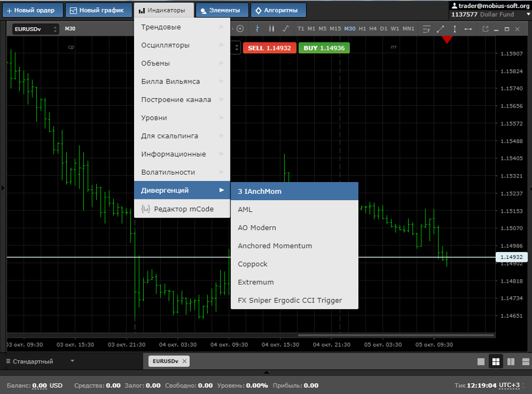Choose two-column chart layout icon
Image resolution: width=532 pixels, height=394 pixels.
coord(510,362)
